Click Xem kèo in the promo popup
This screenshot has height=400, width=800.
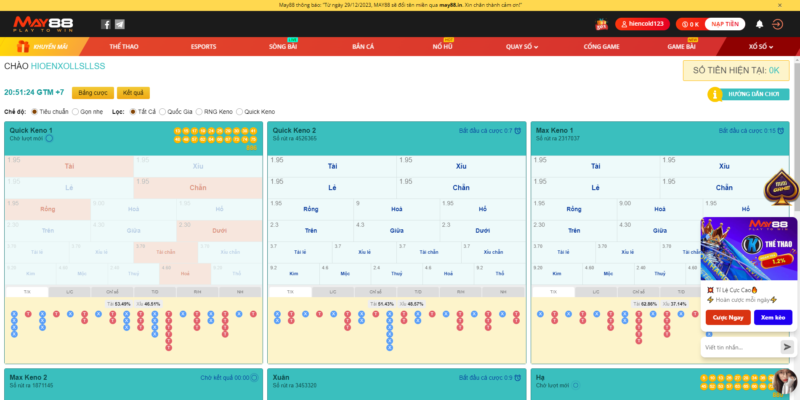pyautogui.click(x=773, y=317)
